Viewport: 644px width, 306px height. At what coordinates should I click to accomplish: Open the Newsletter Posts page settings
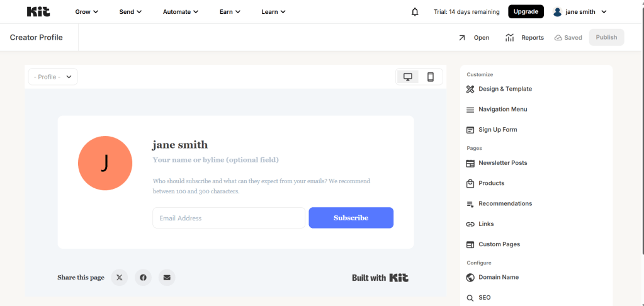point(502,163)
